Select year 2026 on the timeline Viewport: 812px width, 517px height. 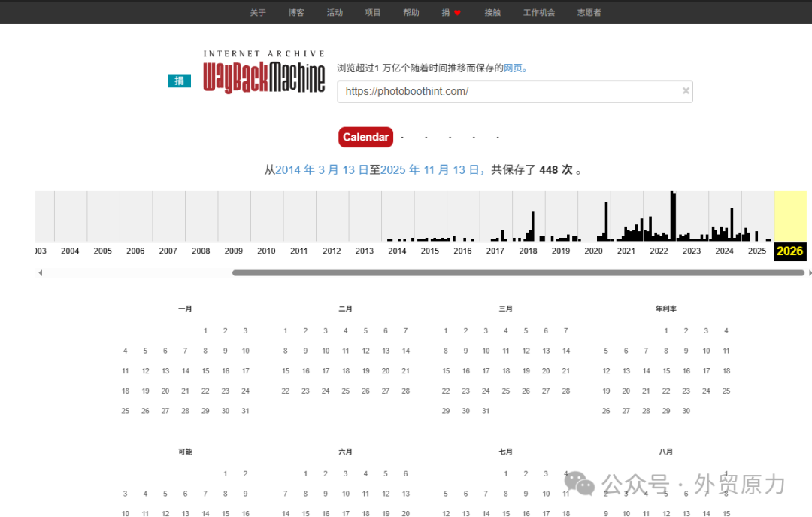tap(789, 251)
